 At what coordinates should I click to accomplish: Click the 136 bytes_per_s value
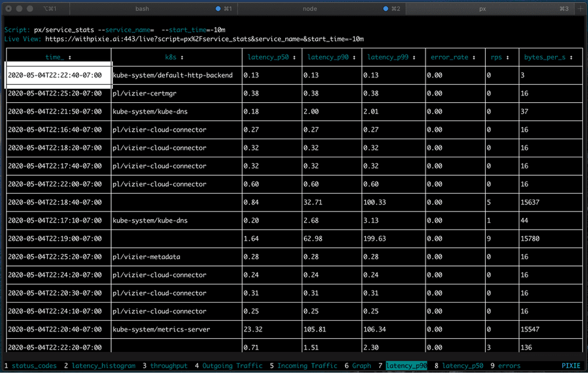(x=526, y=348)
